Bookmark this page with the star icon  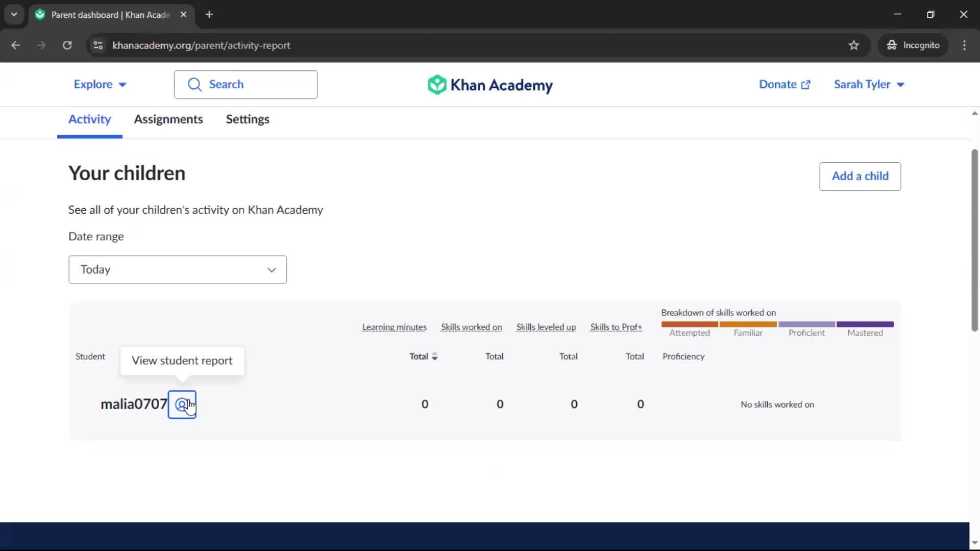tap(854, 45)
